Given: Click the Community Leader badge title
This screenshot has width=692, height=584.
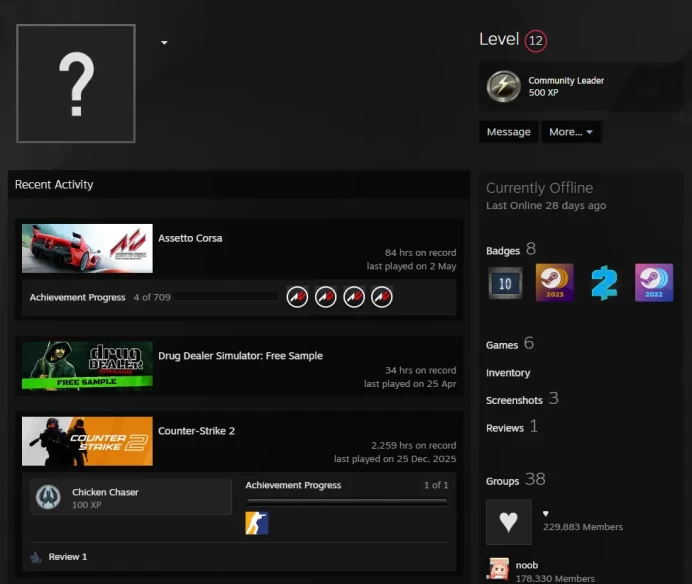Looking at the screenshot, I should [x=566, y=81].
